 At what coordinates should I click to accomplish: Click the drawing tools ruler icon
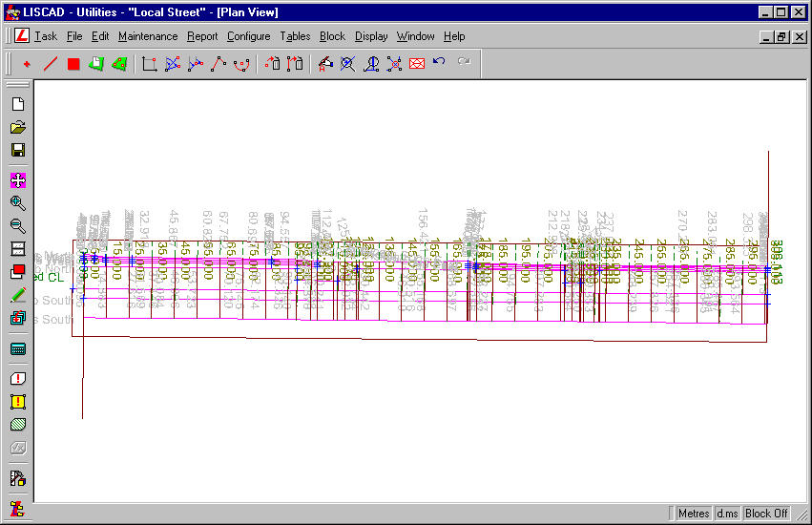click(18, 478)
